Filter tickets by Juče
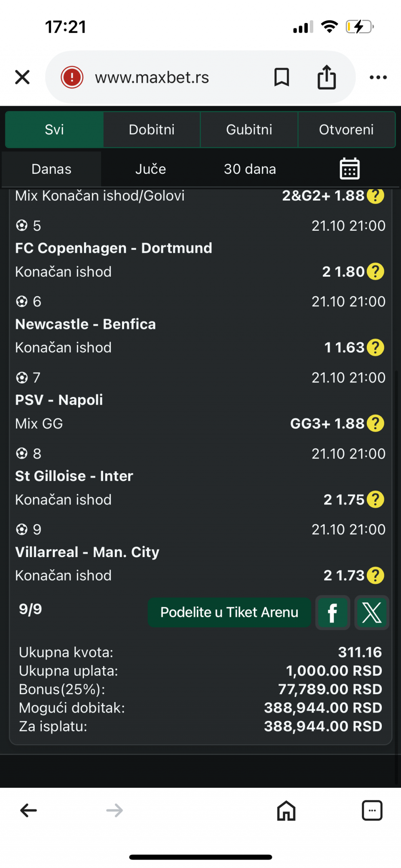The image size is (401, 868). coord(150,169)
